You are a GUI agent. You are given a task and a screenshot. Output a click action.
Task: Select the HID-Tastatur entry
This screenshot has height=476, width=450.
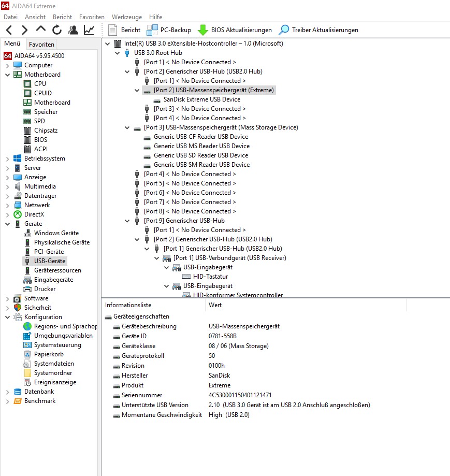(210, 277)
